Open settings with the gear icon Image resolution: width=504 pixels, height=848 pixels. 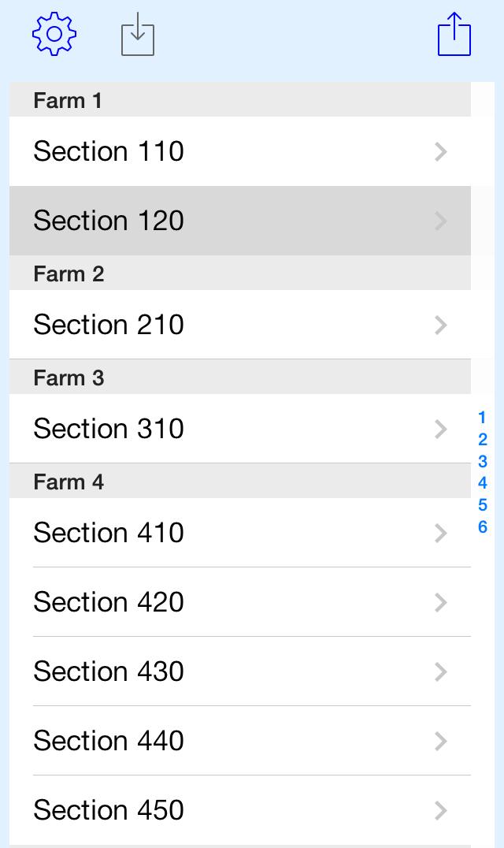(x=54, y=34)
